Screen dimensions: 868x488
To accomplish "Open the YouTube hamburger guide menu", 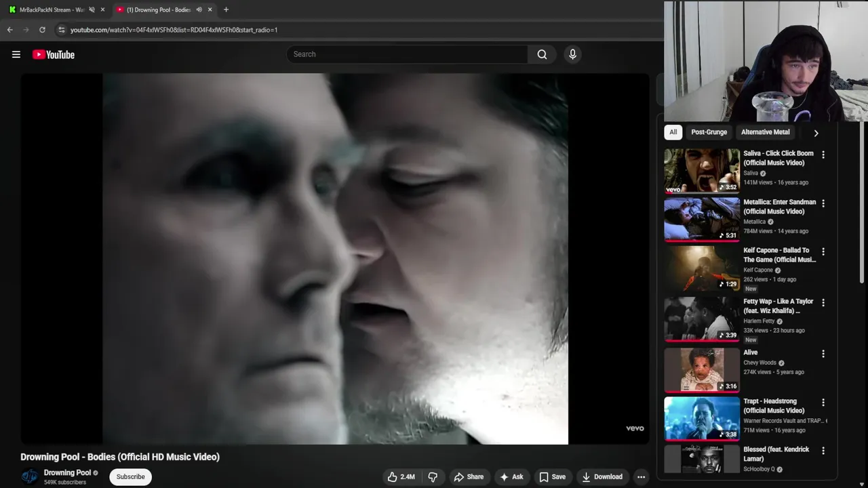I will click(16, 54).
